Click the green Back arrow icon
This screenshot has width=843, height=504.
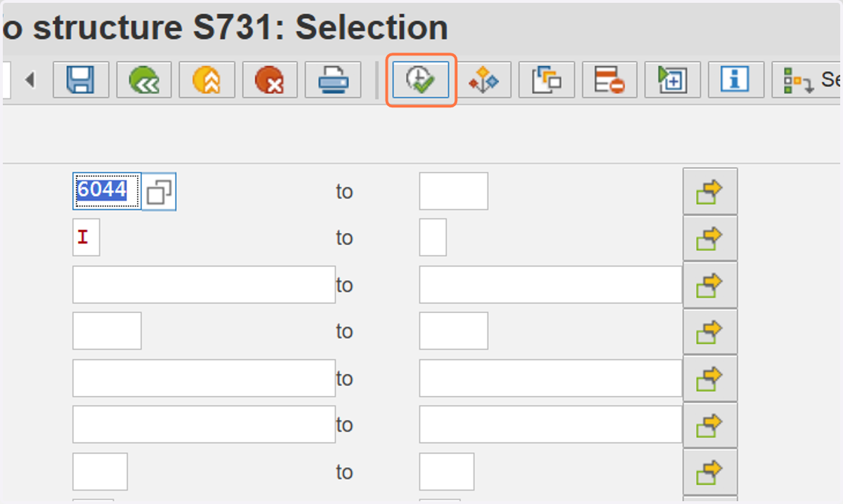pos(144,79)
